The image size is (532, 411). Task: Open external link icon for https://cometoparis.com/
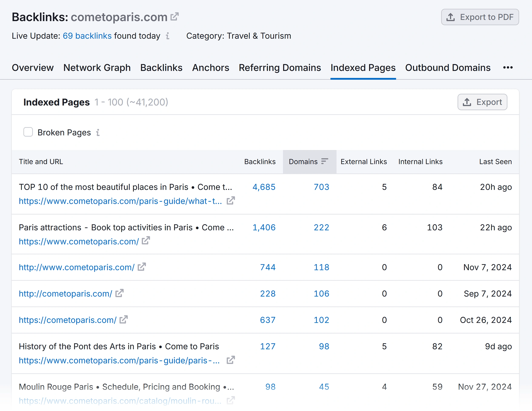point(124,319)
